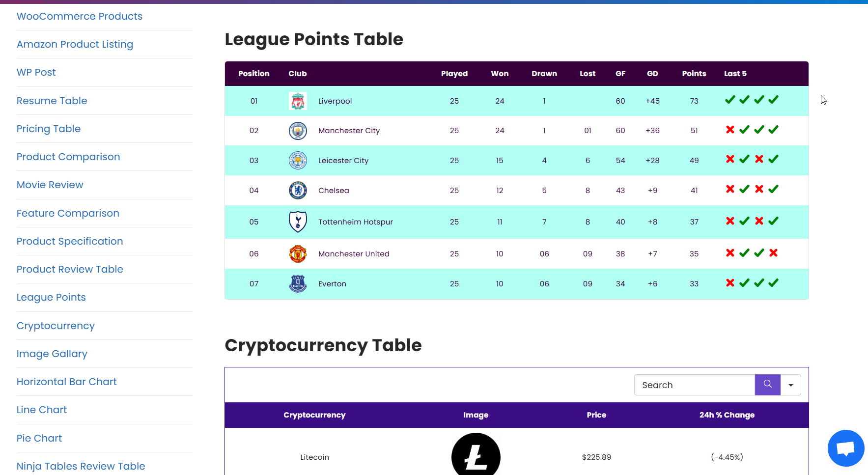This screenshot has height=475, width=868.
Task: Click the Chelsea club crest
Action: click(298, 190)
